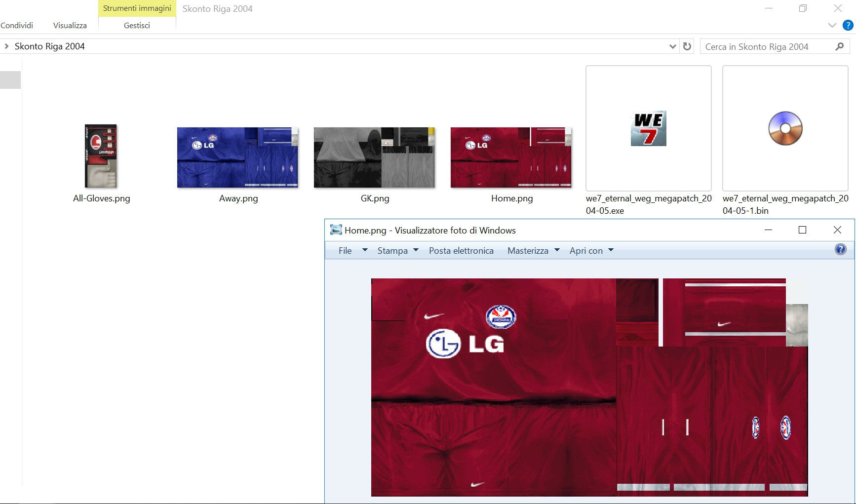Click the Home.png kit image in photo viewer
Viewport: 856px width, 504px height.
tap(589, 388)
